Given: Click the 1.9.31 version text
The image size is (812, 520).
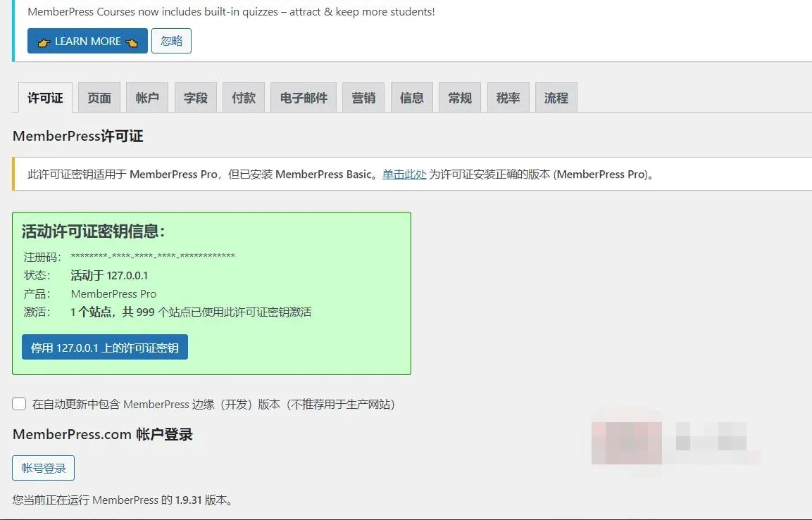Looking at the screenshot, I should tap(188, 500).
